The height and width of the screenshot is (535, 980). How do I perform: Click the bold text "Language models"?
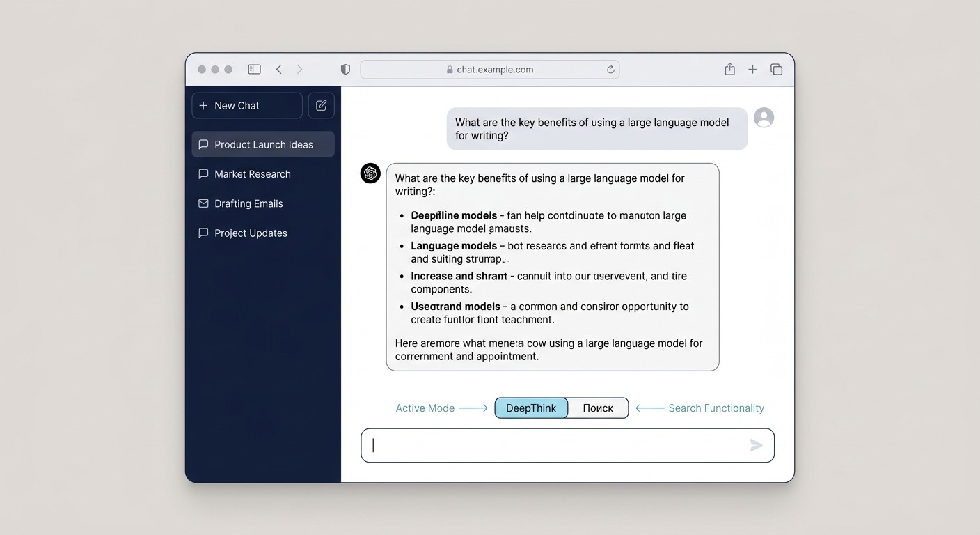[x=454, y=246]
